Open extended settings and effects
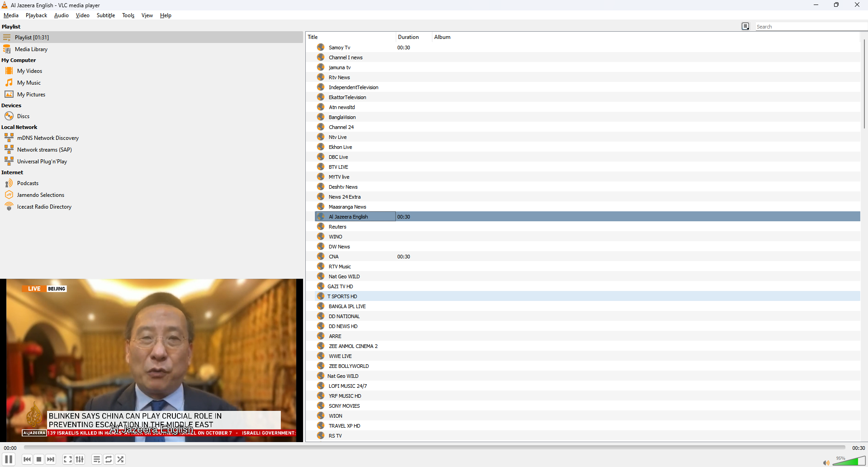 80,459
